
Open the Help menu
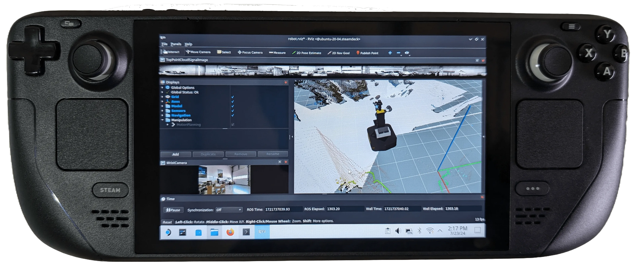188,44
